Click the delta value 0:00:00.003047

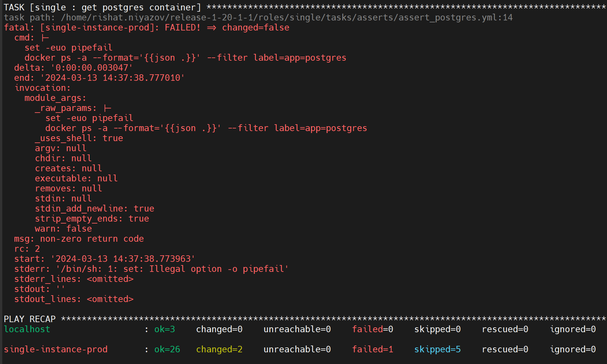92,68
